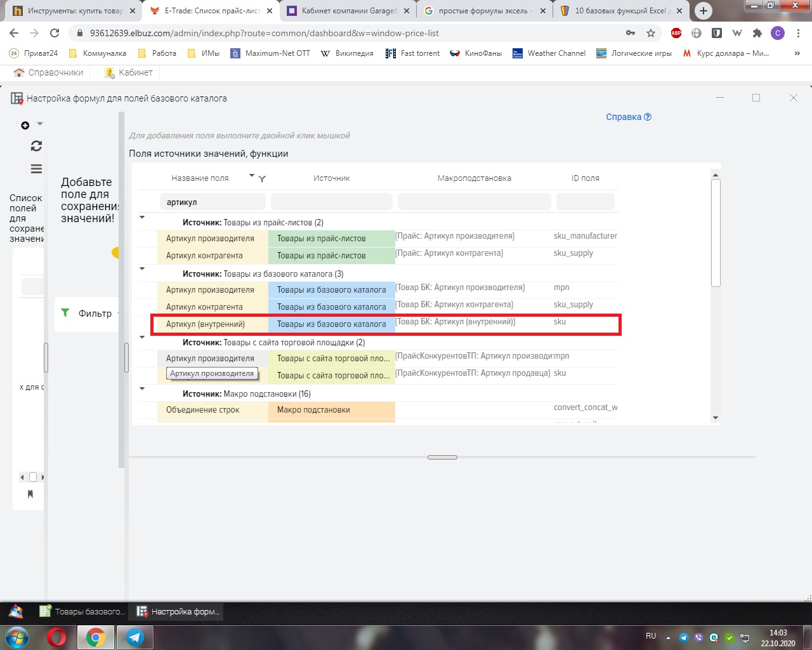812x650 pixels.
Task: Open the Приват24 bookmark
Action: coord(34,53)
